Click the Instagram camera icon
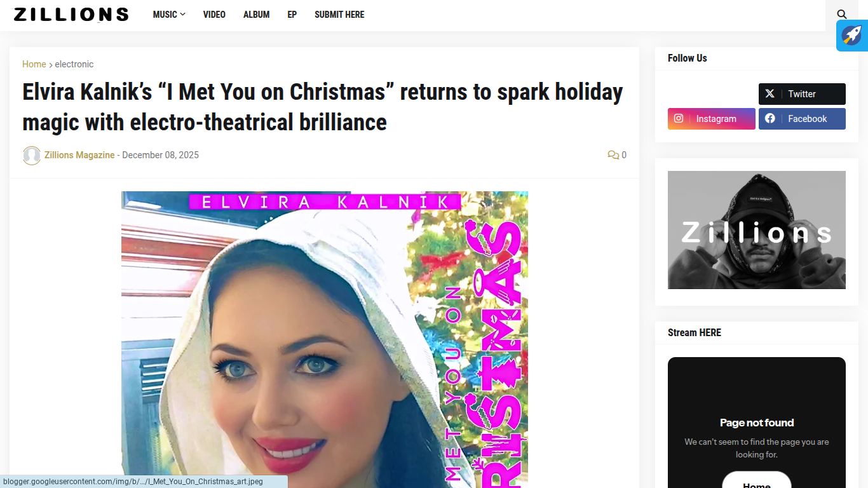 679,119
